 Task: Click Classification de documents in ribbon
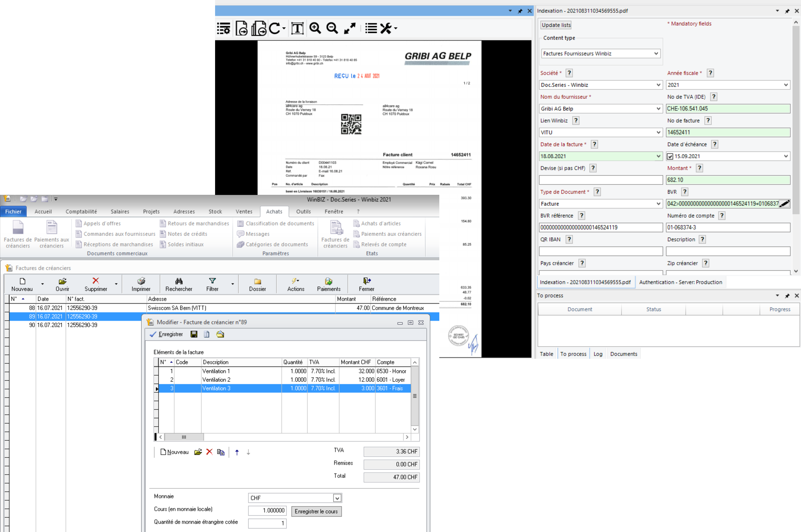point(276,223)
